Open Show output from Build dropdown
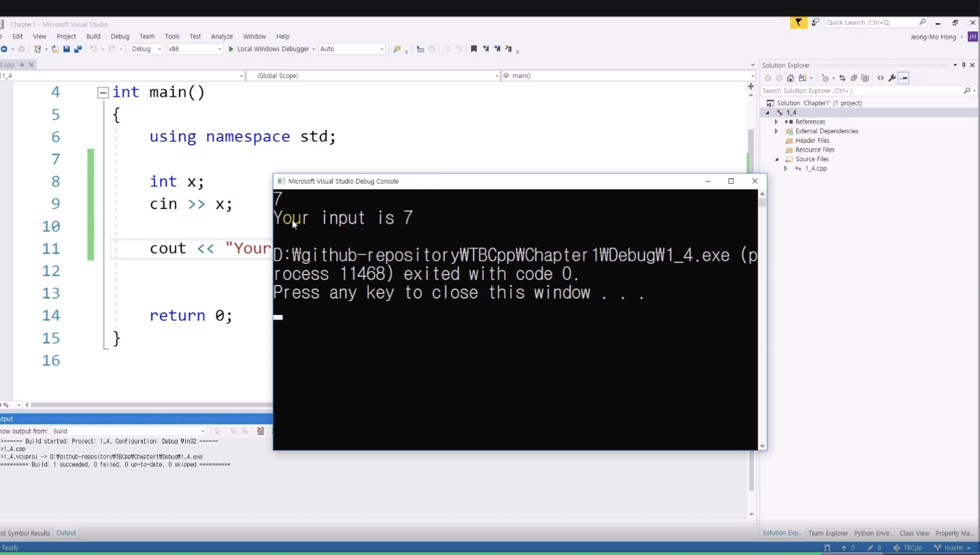 point(128,431)
